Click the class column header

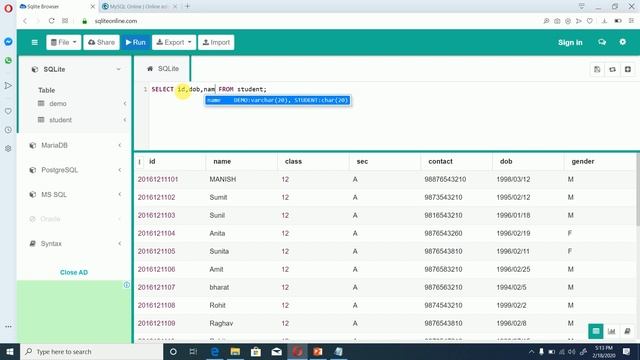(x=293, y=162)
